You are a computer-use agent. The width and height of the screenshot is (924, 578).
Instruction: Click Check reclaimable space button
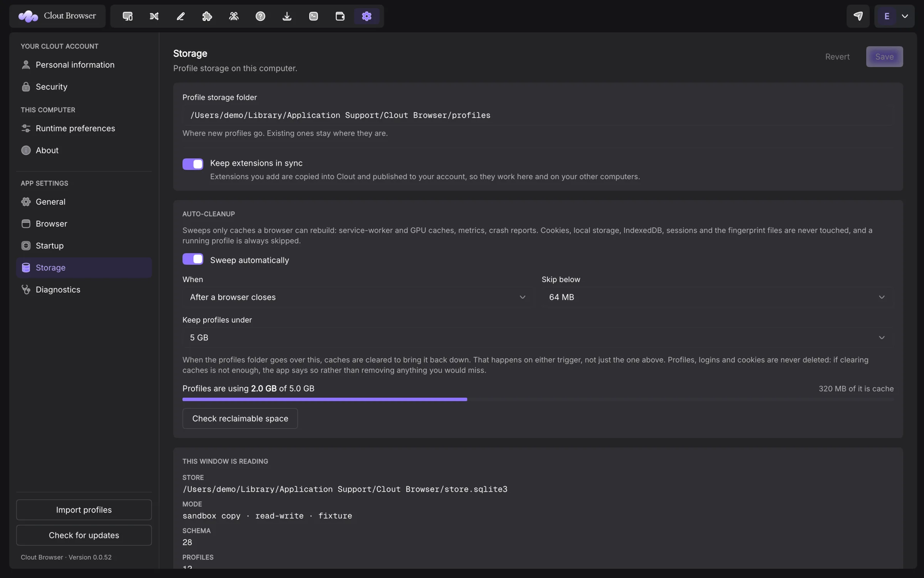coord(240,418)
